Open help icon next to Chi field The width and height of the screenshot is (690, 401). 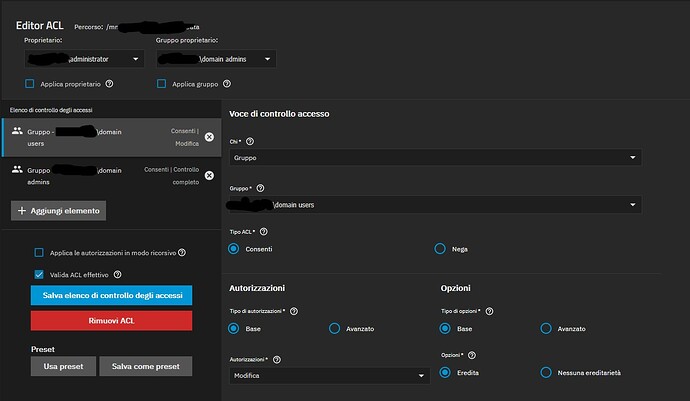tap(250, 141)
